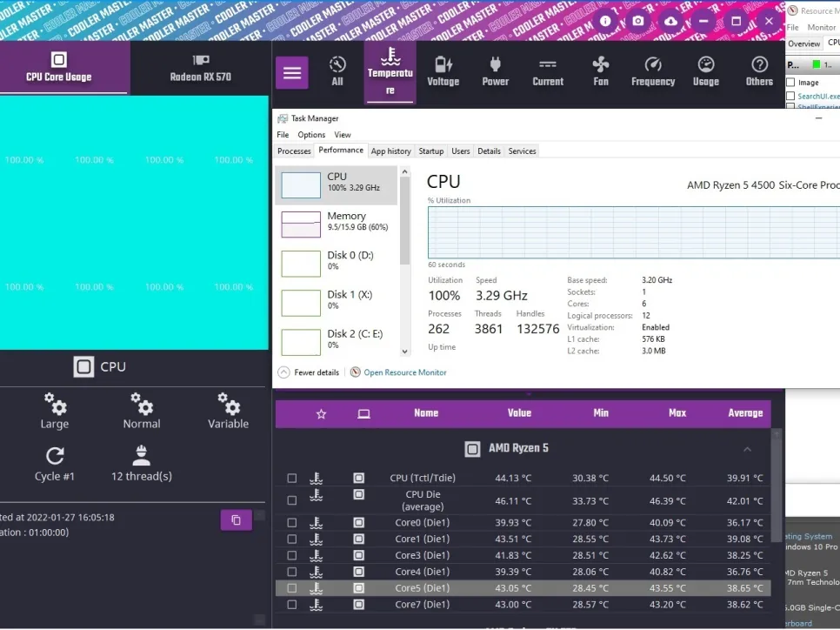Check the Core7 (Die1) row checkbox

click(x=292, y=604)
